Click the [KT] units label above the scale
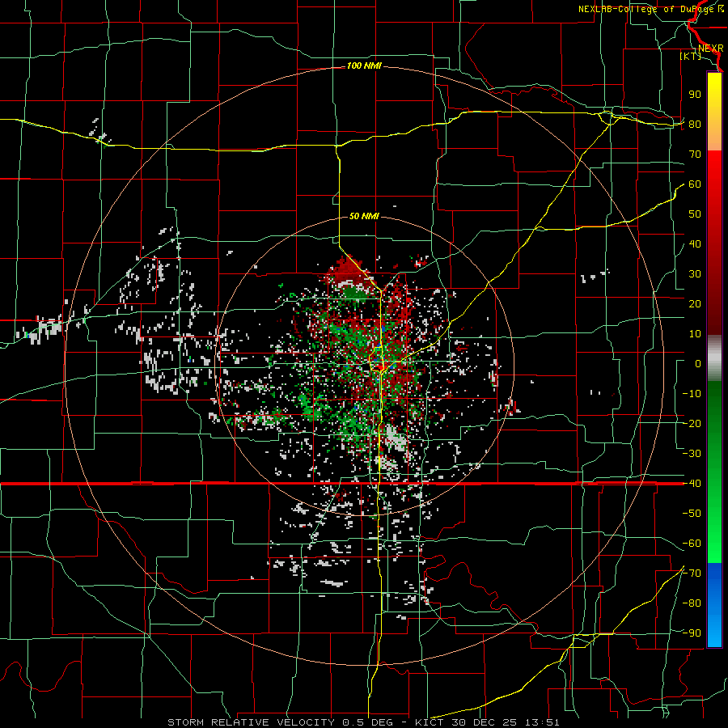The height and width of the screenshot is (728, 728). [x=691, y=56]
